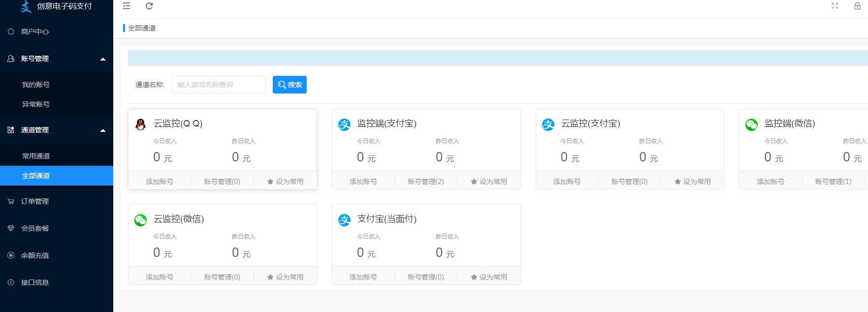The width and height of the screenshot is (868, 312).
Task: Click 添加账号 on 云监控(微信) card
Action: click(160, 277)
